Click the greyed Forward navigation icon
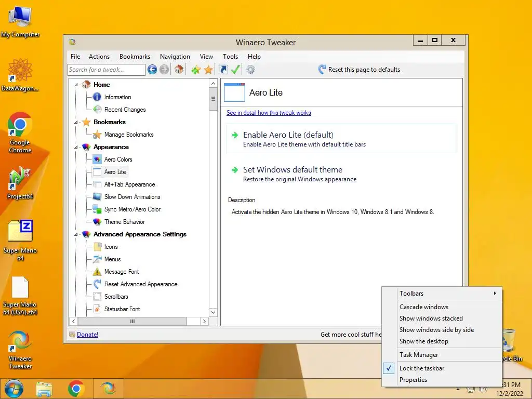The width and height of the screenshot is (532, 399). [164, 70]
